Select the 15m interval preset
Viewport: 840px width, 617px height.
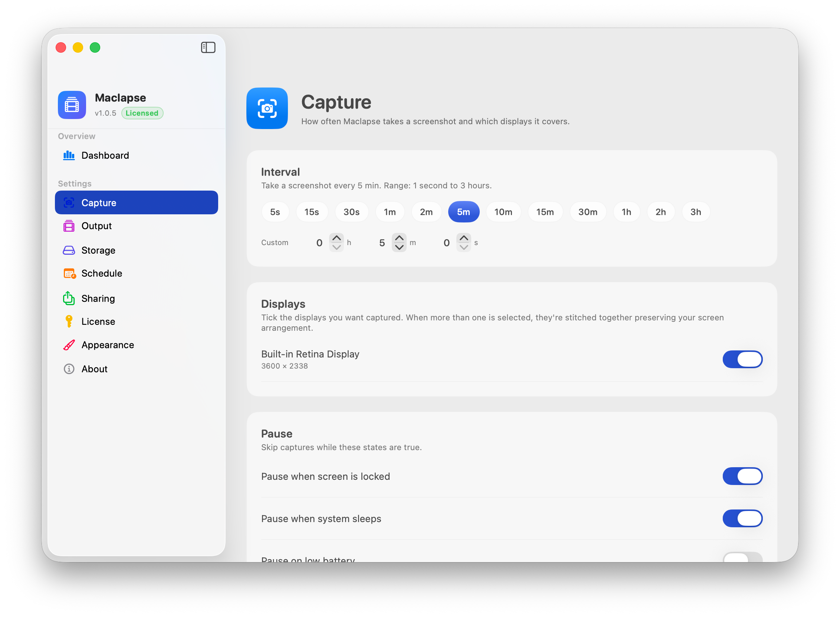(545, 212)
